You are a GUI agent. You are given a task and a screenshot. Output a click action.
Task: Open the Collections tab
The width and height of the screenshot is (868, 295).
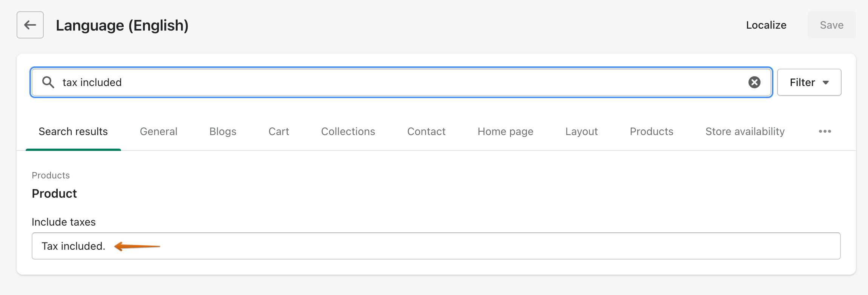coord(348,131)
